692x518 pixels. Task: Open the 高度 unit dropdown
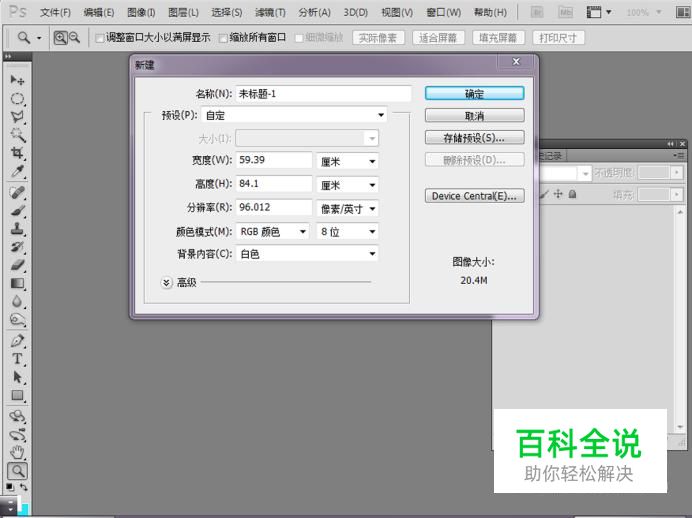[347, 185]
